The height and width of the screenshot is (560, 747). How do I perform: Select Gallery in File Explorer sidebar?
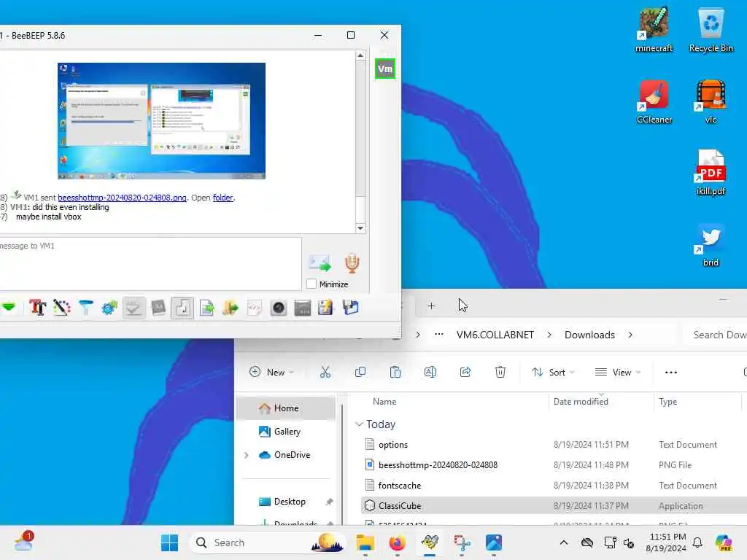click(286, 432)
